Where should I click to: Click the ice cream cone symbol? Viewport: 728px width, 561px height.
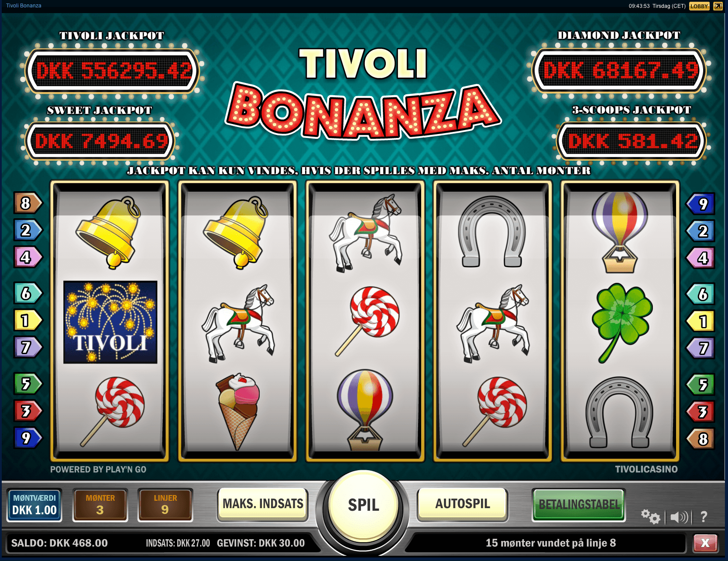tap(238, 411)
